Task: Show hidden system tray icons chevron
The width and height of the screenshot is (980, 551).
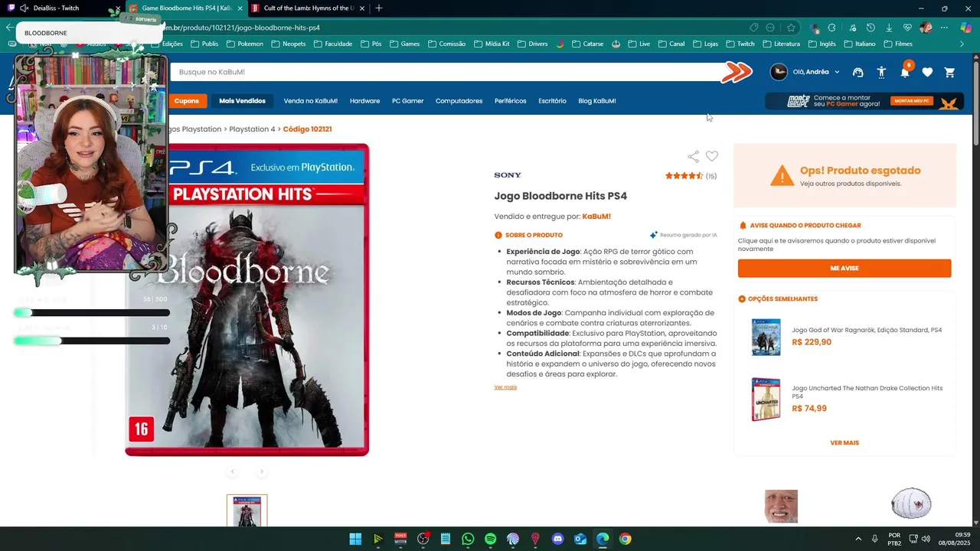Action: 857,539
